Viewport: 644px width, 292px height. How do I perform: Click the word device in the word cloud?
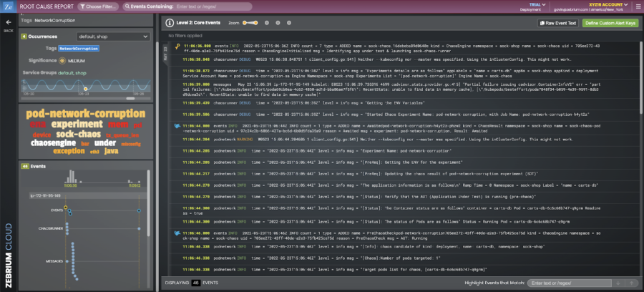pyautogui.click(x=42, y=135)
